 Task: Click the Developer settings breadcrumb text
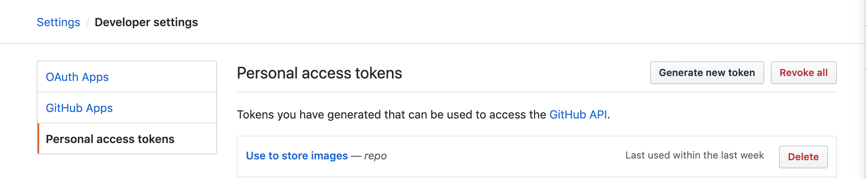[x=146, y=22]
